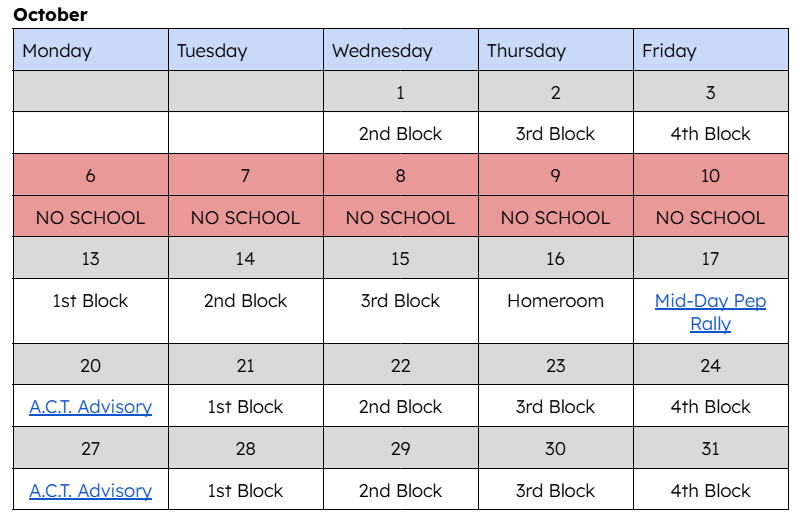
Task: Select the date cell numbered 31
Action: coord(710,449)
